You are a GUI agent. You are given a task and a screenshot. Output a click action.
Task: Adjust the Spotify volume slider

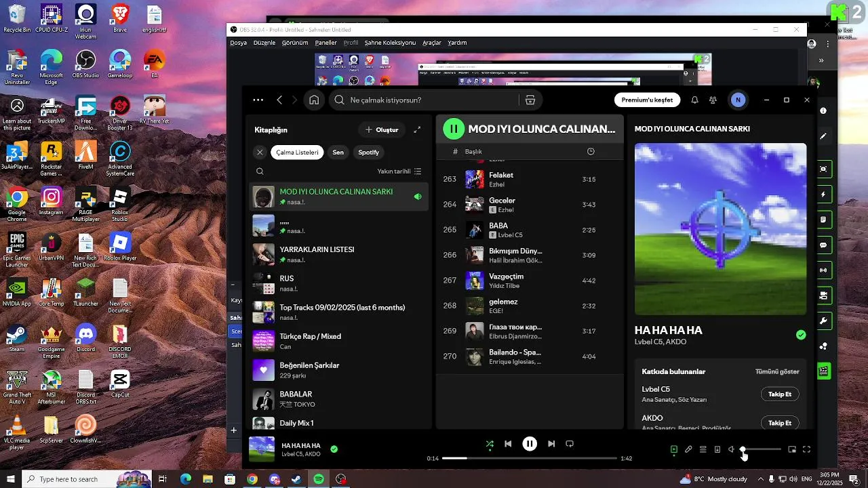click(762, 449)
